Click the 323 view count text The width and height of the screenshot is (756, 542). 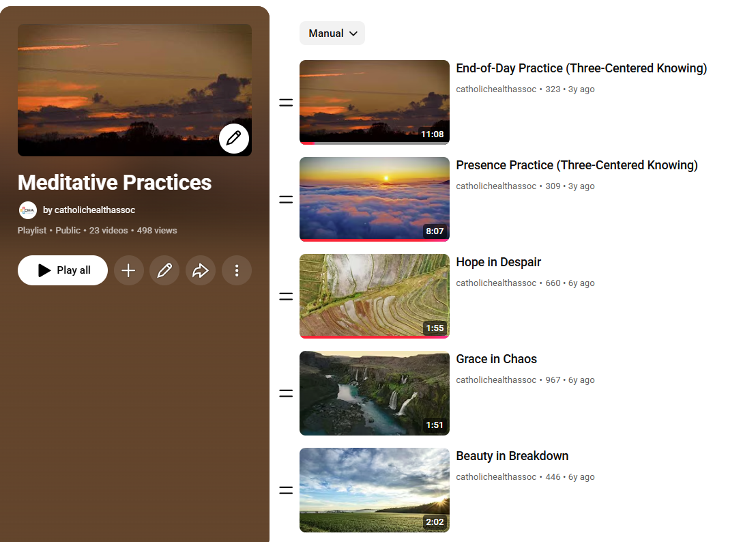click(x=553, y=89)
